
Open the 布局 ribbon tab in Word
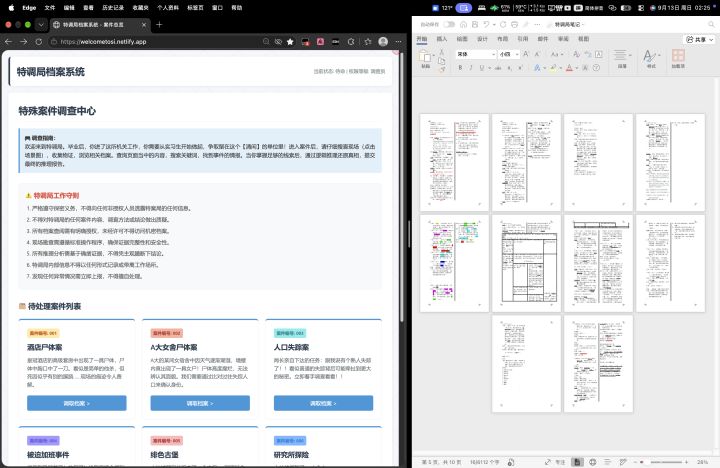click(502, 39)
